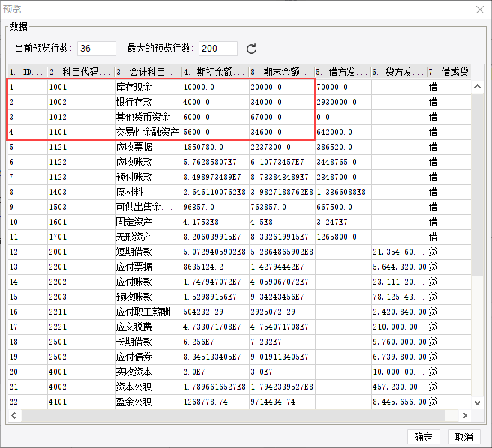
Task: Focus the 最大的预览行数 input field
Action: click(x=218, y=49)
